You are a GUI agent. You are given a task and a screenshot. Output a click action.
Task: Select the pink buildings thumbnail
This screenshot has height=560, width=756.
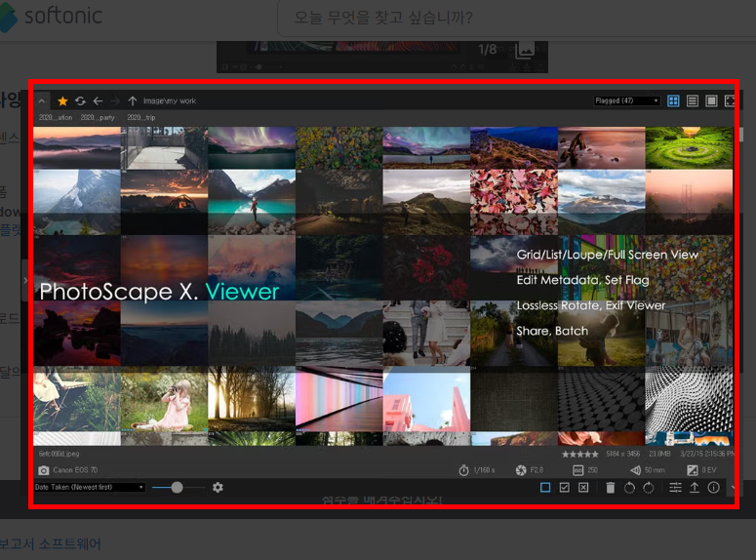click(426, 398)
